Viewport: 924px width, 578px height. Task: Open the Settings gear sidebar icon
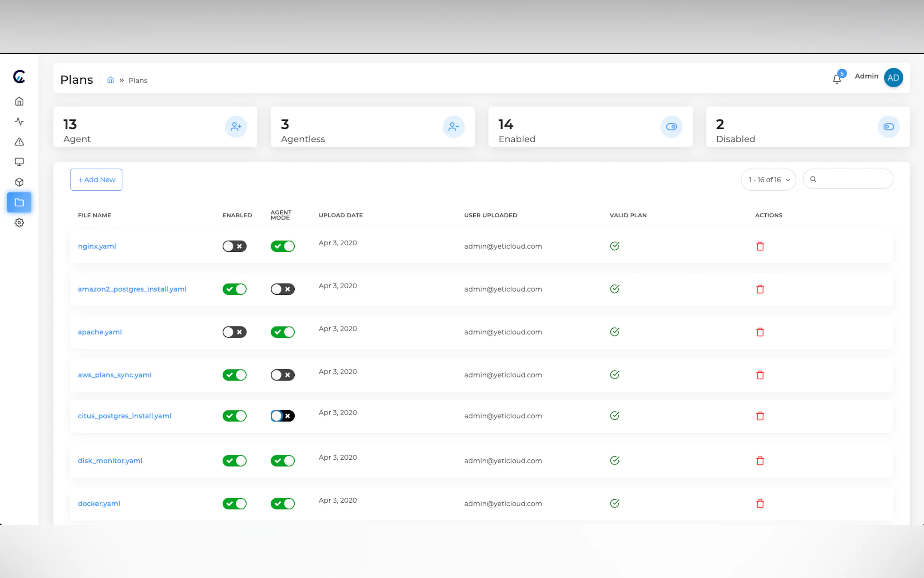[x=19, y=222]
